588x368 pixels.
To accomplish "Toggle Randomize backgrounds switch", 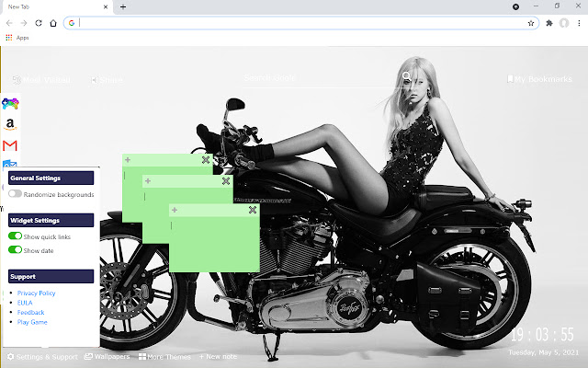I will tap(15, 194).
